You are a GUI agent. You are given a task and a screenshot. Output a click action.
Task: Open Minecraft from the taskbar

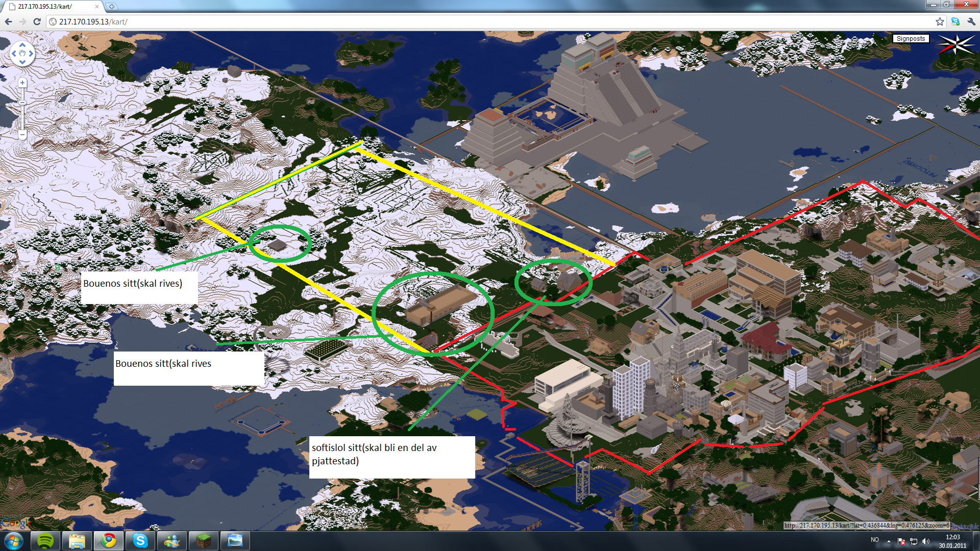(203, 540)
